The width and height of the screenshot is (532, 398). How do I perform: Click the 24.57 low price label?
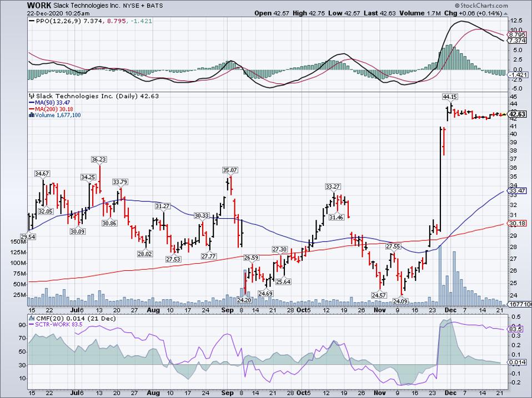click(x=379, y=295)
